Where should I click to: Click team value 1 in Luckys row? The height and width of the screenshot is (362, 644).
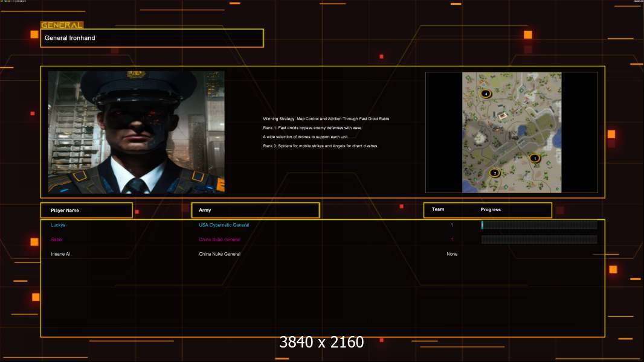pos(452,225)
